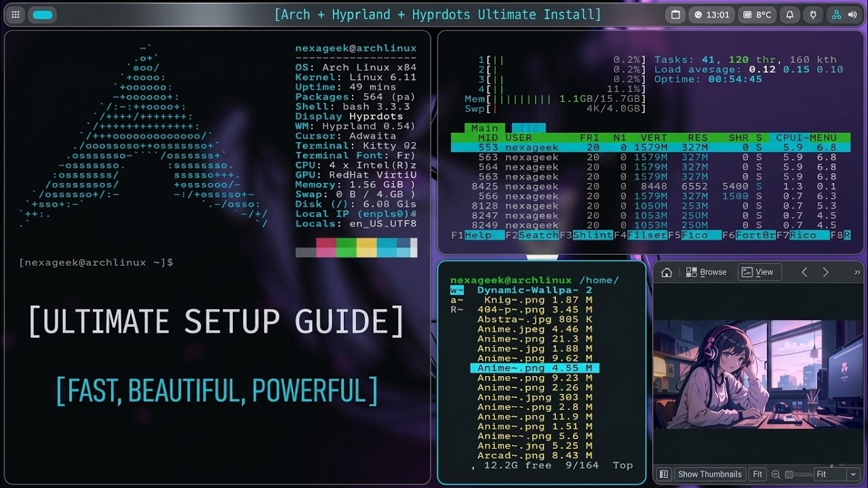Select htop process row 8249
The image size is (868, 488).
click(x=651, y=226)
